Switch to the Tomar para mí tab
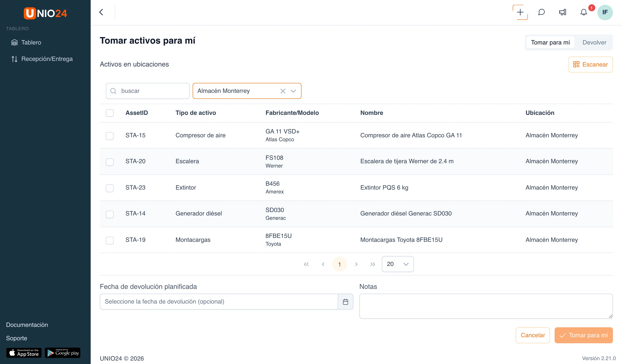The height and width of the screenshot is (364, 622). tap(550, 43)
